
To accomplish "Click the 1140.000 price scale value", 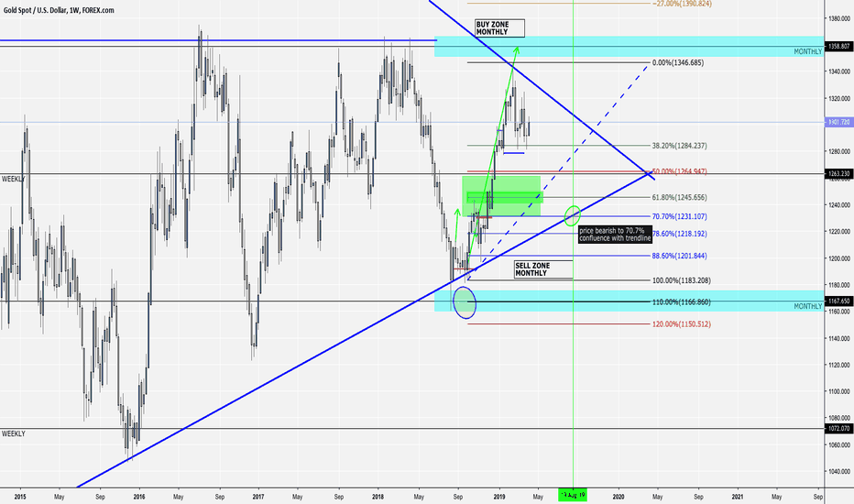I will tap(839, 338).
